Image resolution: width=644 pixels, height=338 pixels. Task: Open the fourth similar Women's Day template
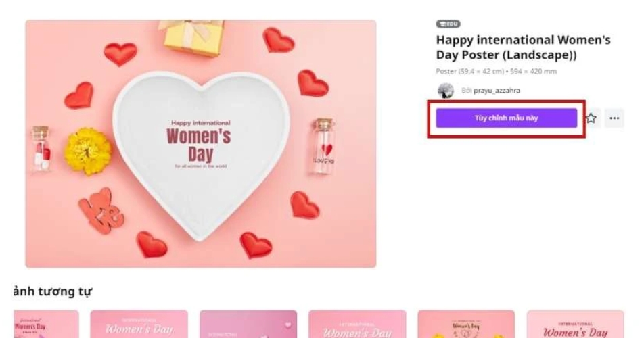tap(356, 324)
